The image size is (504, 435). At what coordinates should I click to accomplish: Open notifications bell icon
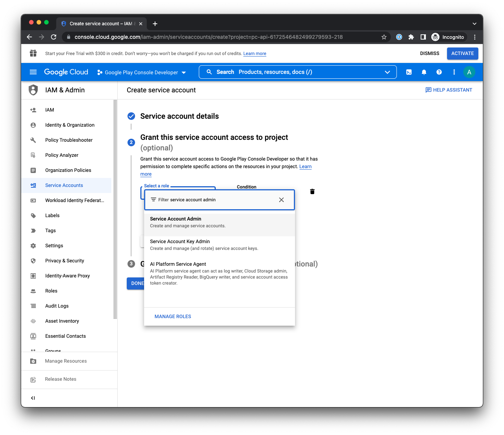click(x=424, y=72)
